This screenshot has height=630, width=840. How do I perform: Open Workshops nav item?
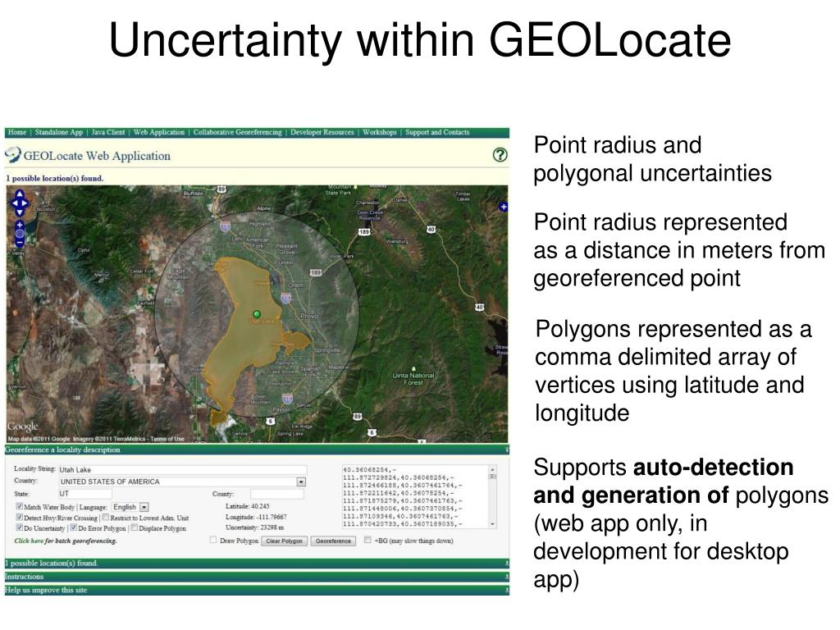tap(379, 132)
